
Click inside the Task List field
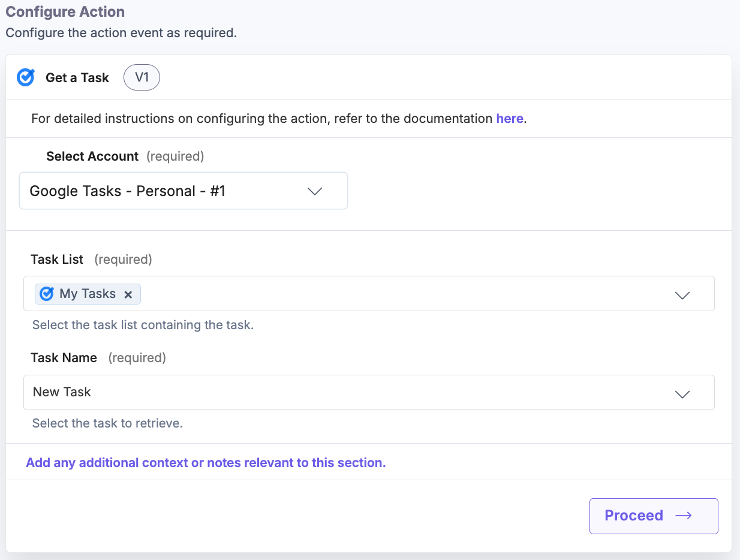click(x=369, y=293)
